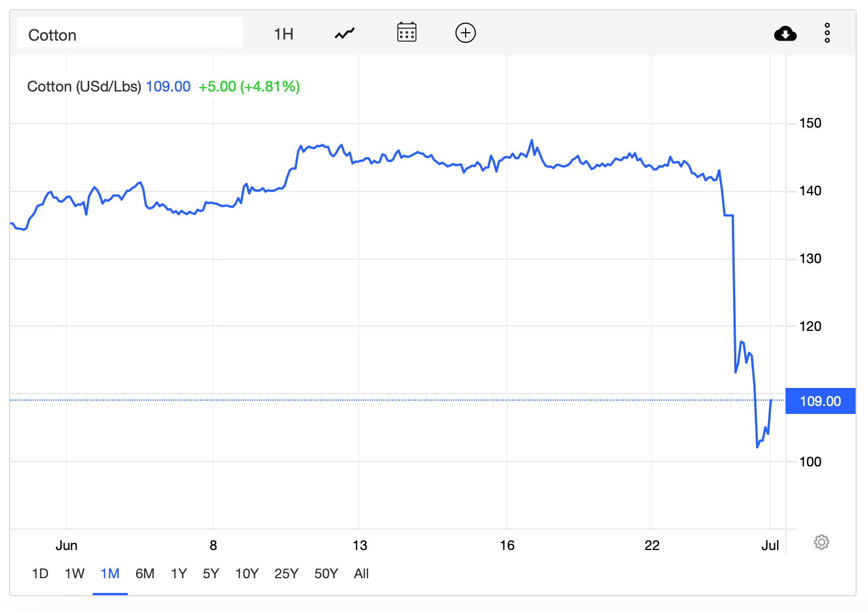This screenshot has width=868, height=611.
Task: Click the blue 109.00 legend price
Action: coord(168,86)
